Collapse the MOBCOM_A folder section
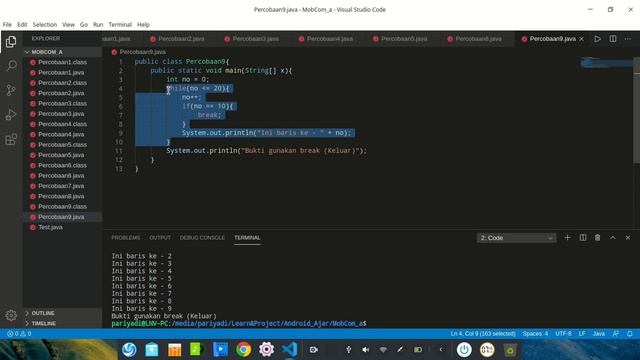Viewport: 640px width, 360px height. click(x=62, y=52)
